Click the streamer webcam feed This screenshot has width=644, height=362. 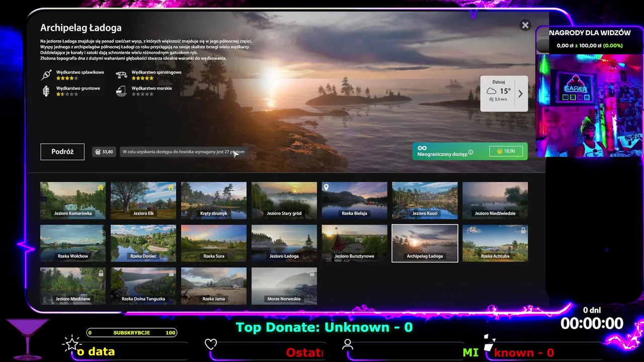click(589, 105)
